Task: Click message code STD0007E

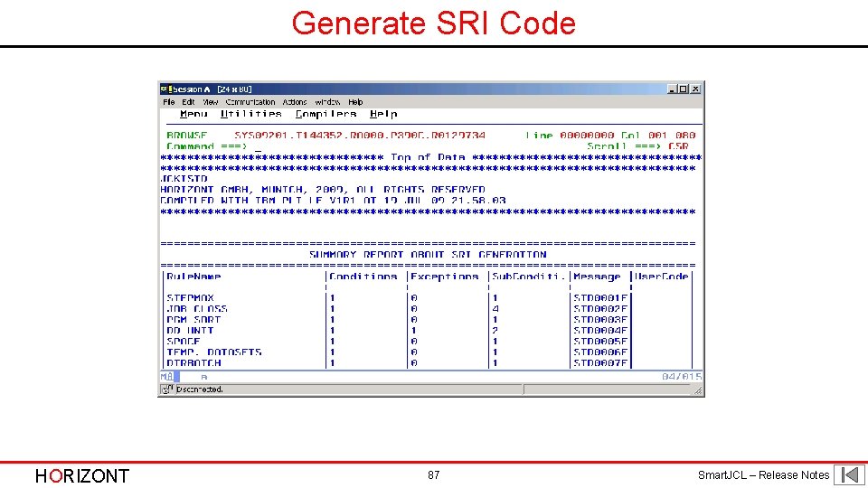Action: point(600,363)
